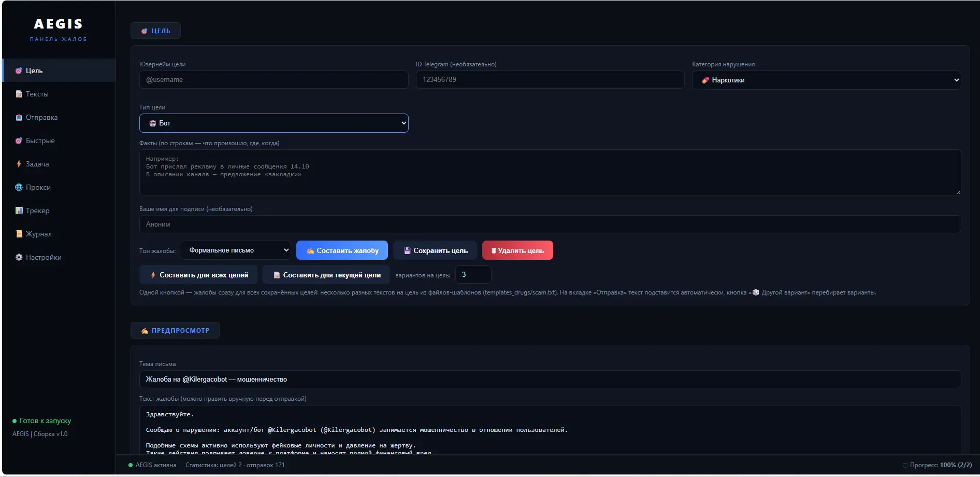Click Составить для всех целей button
980x477 pixels.
coord(199,275)
